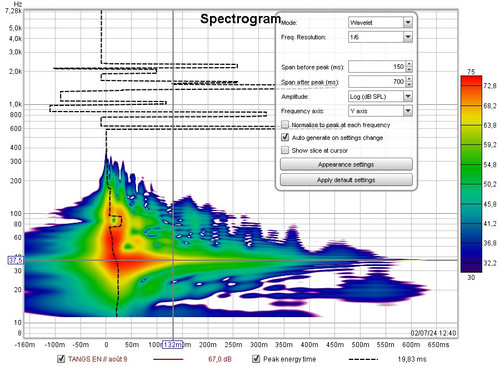The image size is (500, 367).
Task: Toggle the TANGS EN # août 9 trace checkbox
Action: pos(61,359)
